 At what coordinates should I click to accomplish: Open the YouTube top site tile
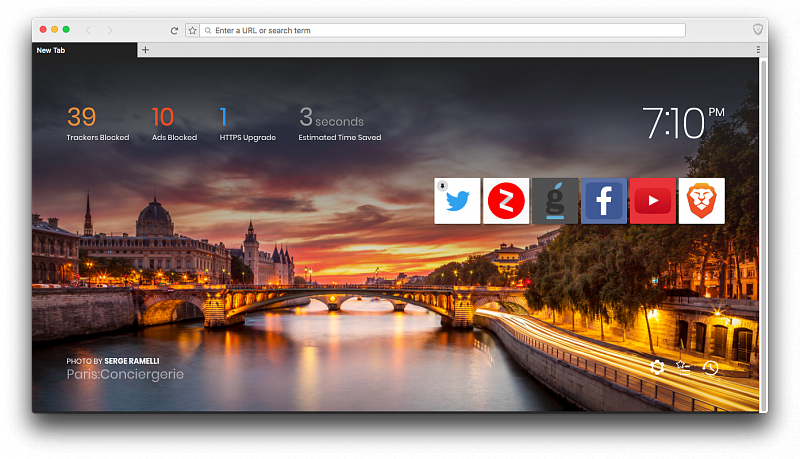tap(653, 201)
